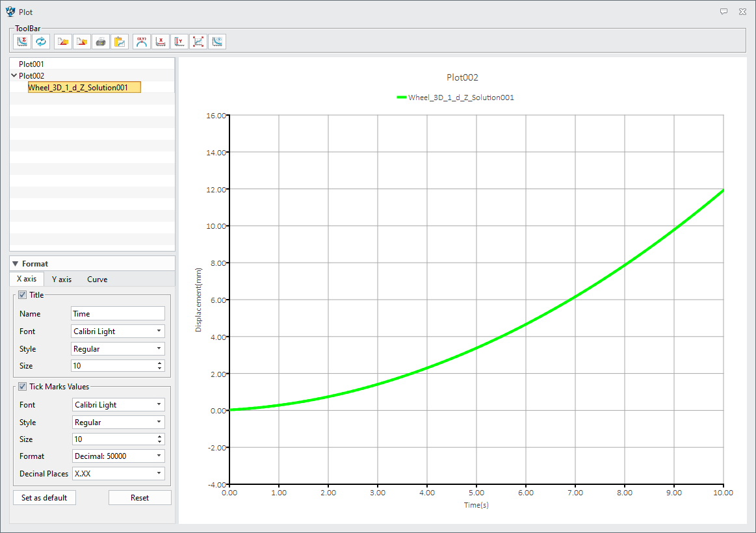The height and width of the screenshot is (533, 756).
Task: Click the green legend color marker
Action: [x=401, y=97]
